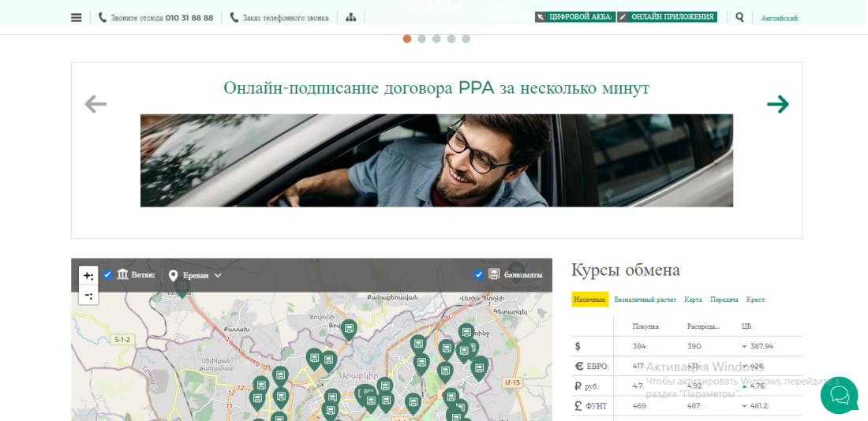The width and height of the screenshot is (868, 421).
Task: Click the phone icon beside 010 31 88 88
Action: click(x=103, y=17)
